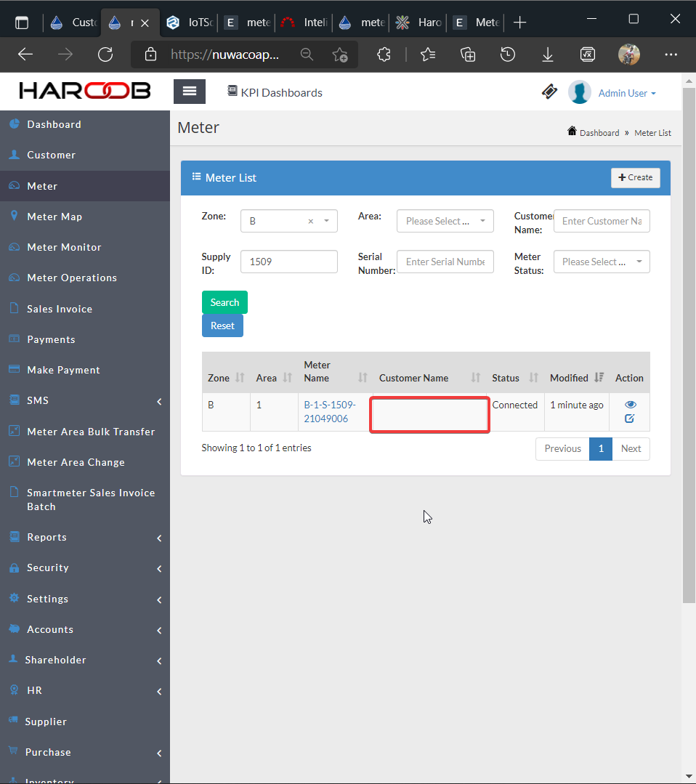696x784 pixels.
Task: Open browser favorites star list icon
Action: pos(428,54)
